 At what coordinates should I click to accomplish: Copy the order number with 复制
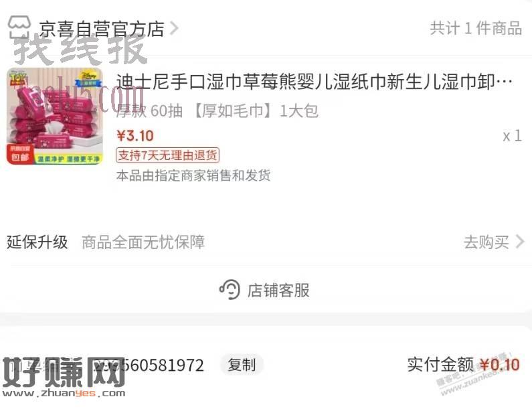(241, 365)
